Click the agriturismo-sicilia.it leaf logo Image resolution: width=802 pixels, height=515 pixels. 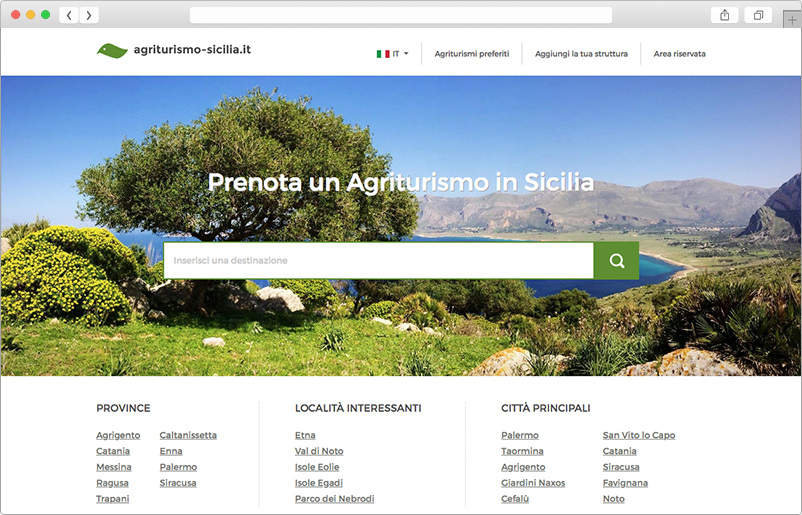tap(112, 51)
